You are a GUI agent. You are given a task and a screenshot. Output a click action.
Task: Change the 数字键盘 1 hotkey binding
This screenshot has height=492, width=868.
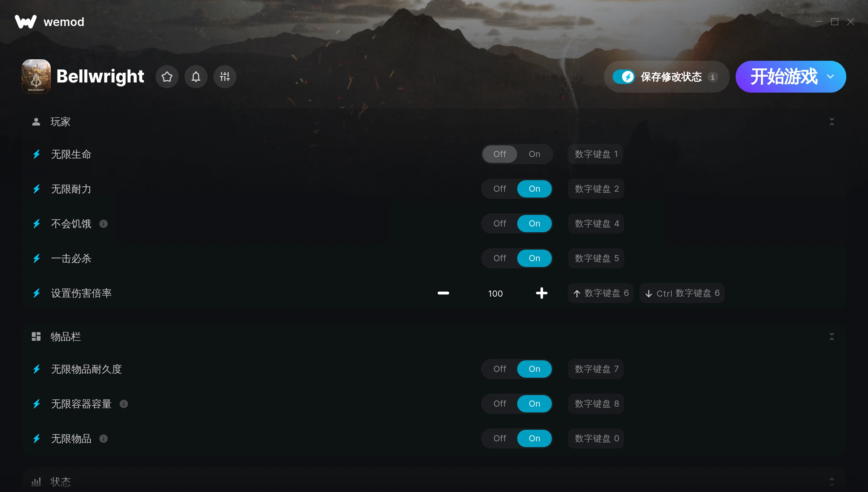click(596, 154)
